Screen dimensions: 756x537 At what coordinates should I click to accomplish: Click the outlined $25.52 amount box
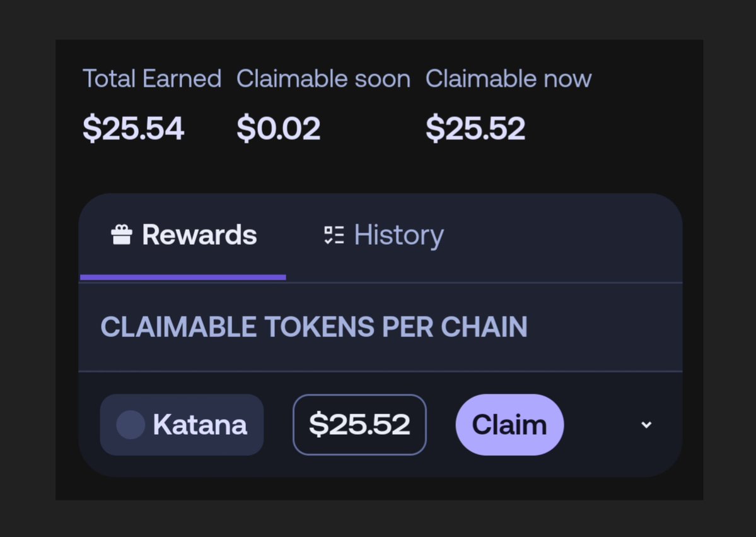[x=359, y=425]
